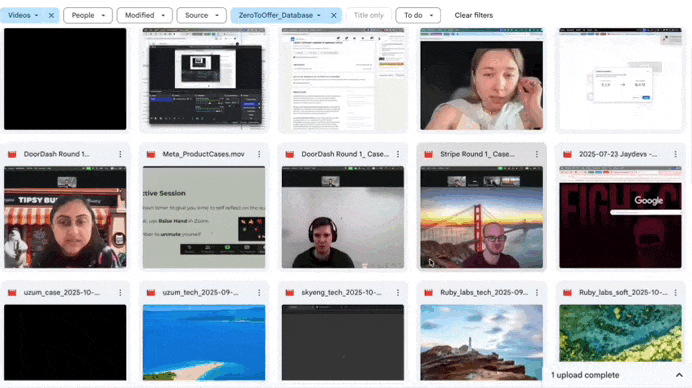Open the Golden Gate bridge Stripe thumbnail

pos(481,217)
